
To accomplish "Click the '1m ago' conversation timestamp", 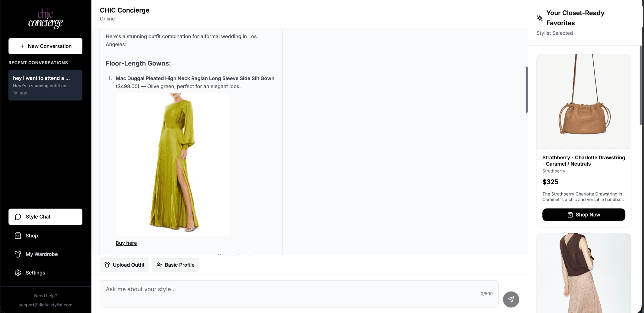I will pos(20,93).
